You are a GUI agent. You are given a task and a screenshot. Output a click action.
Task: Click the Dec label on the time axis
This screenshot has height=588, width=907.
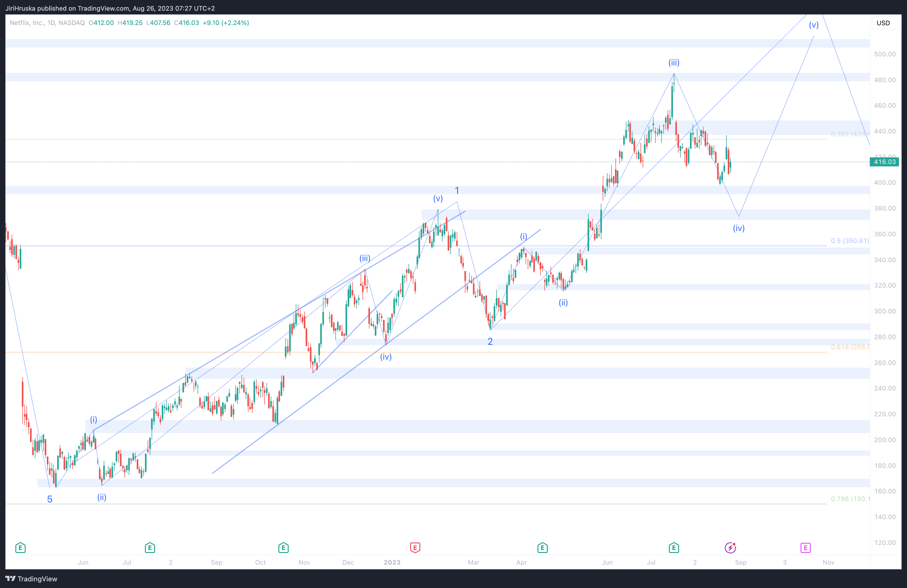click(x=348, y=562)
